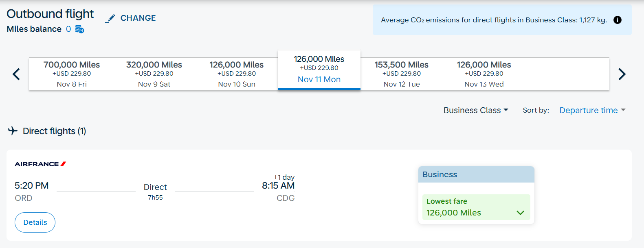644x248 pixels.
Task: Click the airplane icon by Direct flights
Action: tap(13, 131)
